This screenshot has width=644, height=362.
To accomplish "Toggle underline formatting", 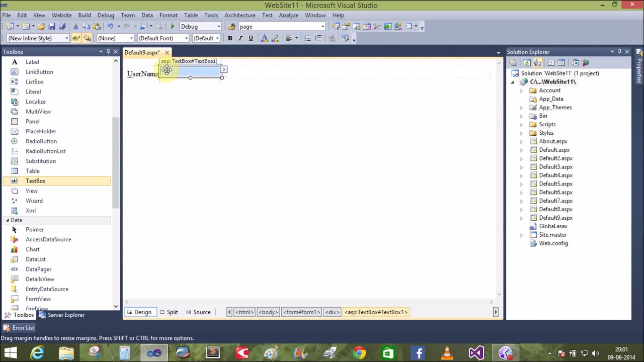I will click(251, 38).
